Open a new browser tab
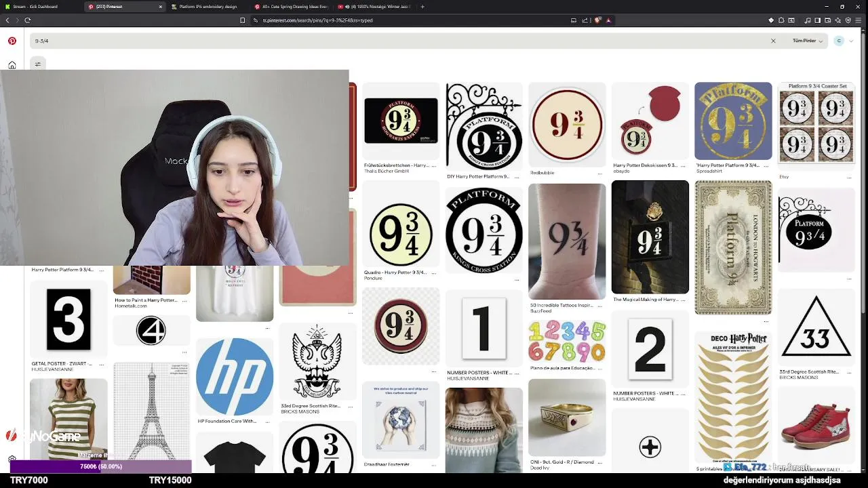This screenshot has height=488, width=868. pos(422,7)
